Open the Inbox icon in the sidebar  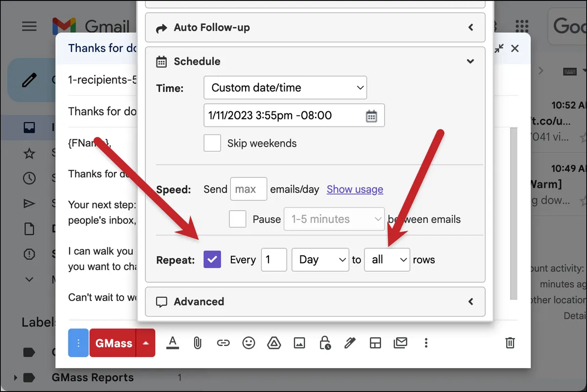pos(29,128)
